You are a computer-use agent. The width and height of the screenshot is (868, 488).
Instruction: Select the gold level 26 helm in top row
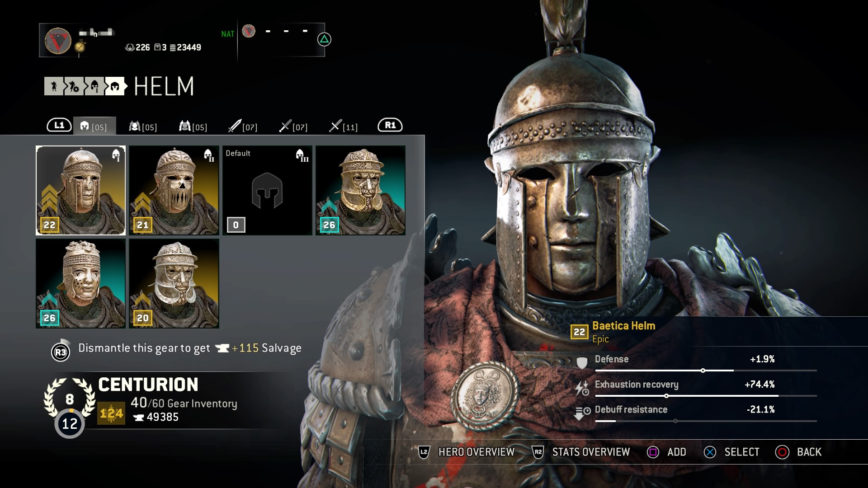point(360,190)
